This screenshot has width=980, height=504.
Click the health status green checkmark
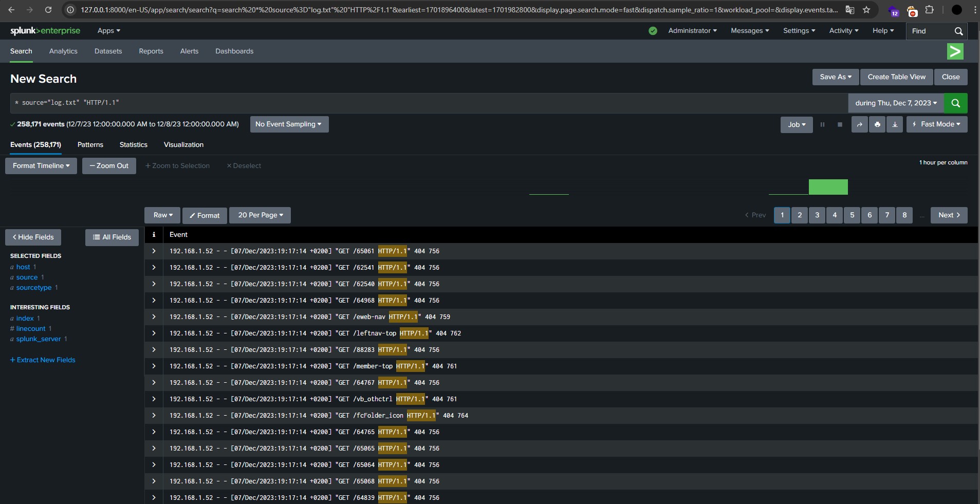[653, 31]
